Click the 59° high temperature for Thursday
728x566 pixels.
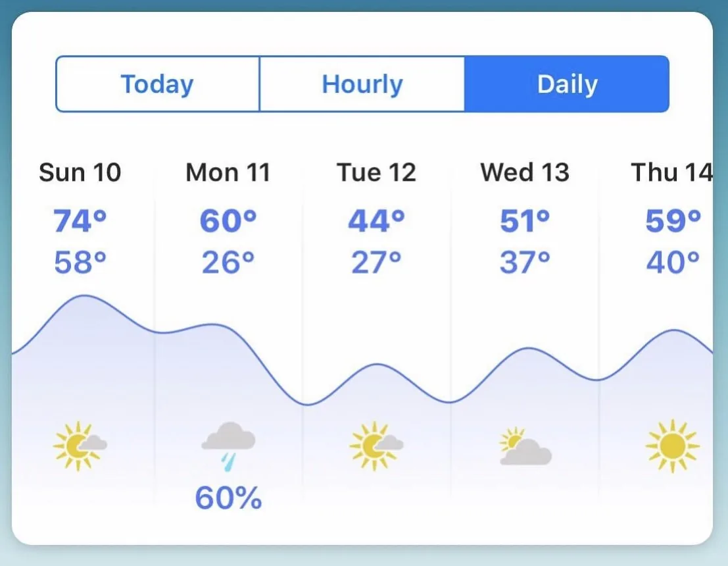[673, 220]
